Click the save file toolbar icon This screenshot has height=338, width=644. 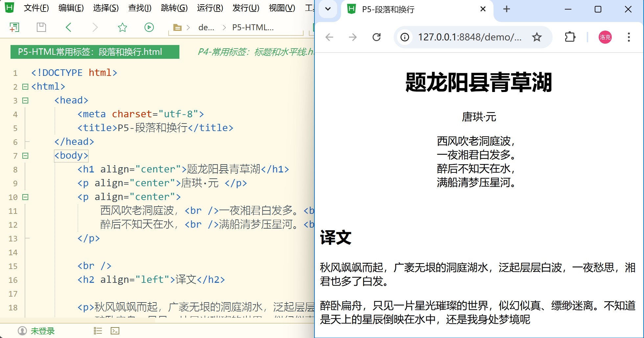(x=41, y=27)
